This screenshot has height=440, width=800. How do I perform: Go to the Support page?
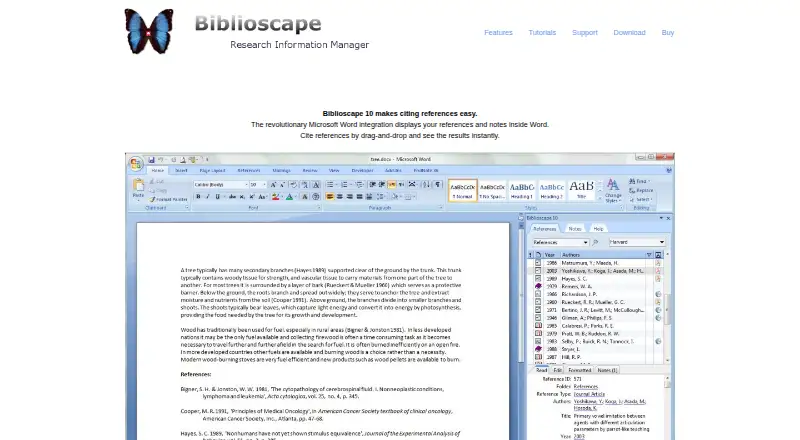(584, 32)
